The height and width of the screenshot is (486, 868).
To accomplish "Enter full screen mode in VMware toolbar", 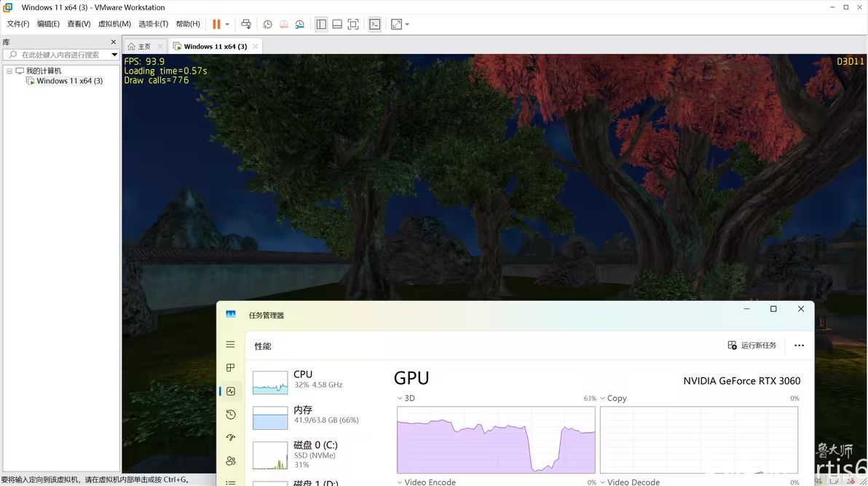I will point(353,24).
